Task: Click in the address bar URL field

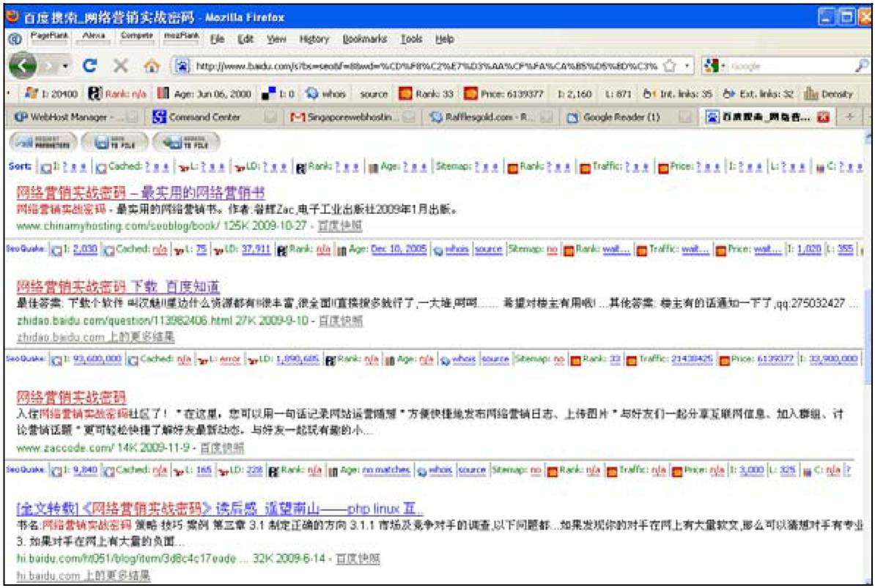Action: (x=427, y=66)
